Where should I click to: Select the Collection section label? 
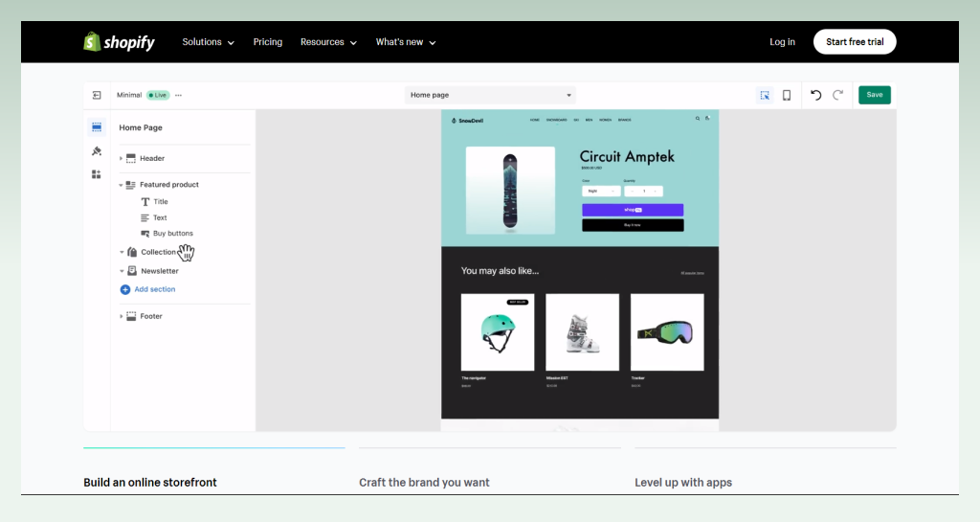(158, 252)
